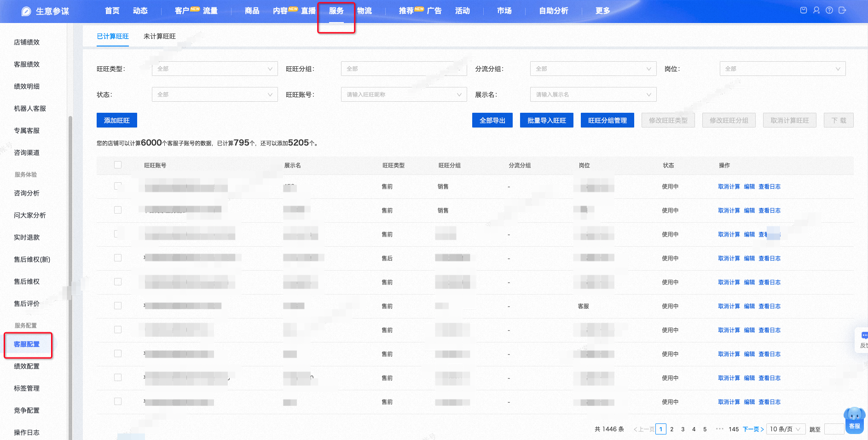
Task: Check the checkbox in the 售后 type row
Action: click(118, 258)
